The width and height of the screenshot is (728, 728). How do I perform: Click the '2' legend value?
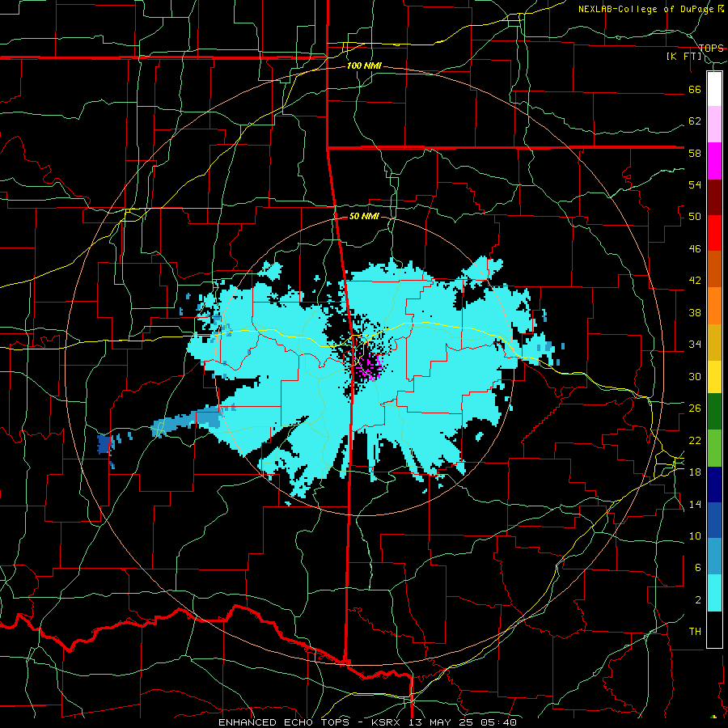[x=698, y=600]
